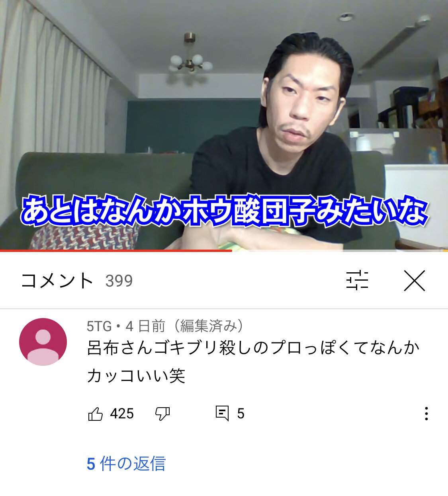448x496 pixels.
Task: Like the comment with thumbs-up icon
Action: coord(95,414)
